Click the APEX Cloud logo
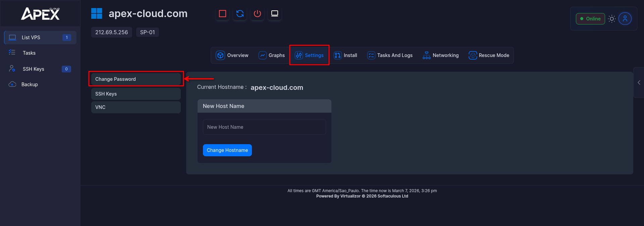 coord(40,14)
